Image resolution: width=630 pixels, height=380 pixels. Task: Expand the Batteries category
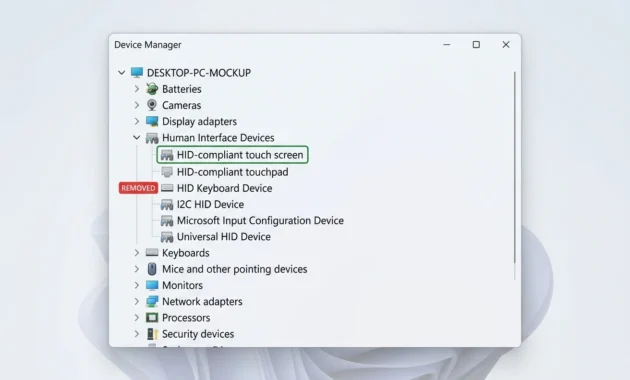pos(137,89)
